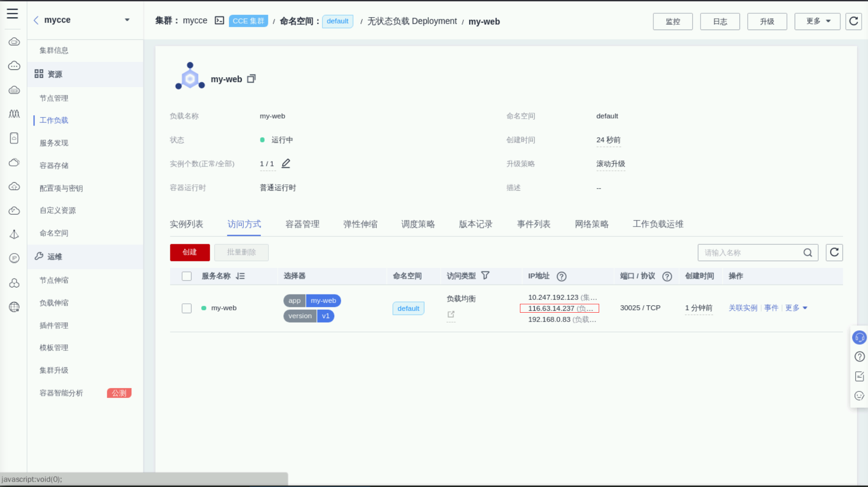
Task: Click the red 创建 button
Action: click(x=190, y=253)
